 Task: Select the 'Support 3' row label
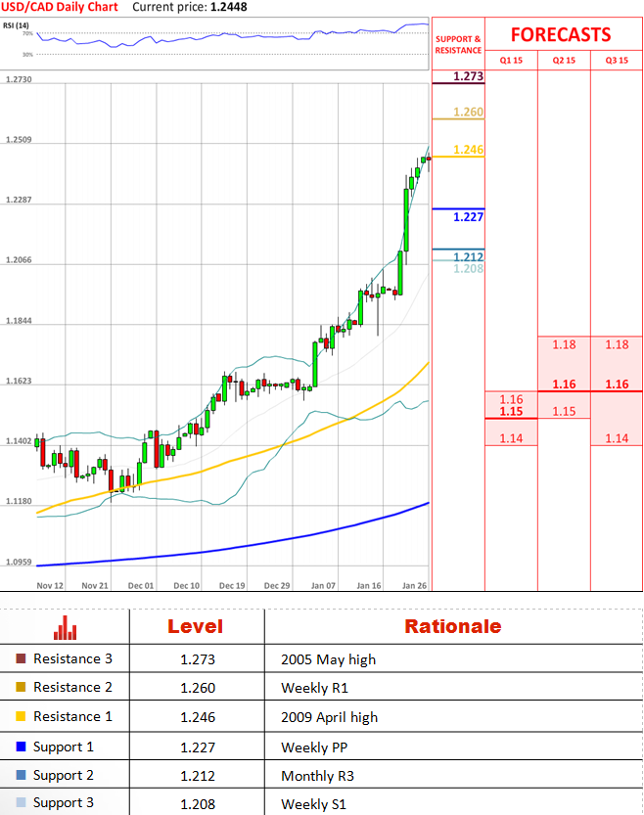click(64, 802)
